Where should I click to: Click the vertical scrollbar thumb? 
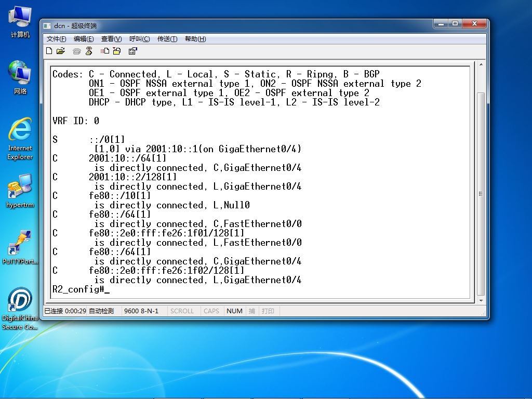click(481, 194)
